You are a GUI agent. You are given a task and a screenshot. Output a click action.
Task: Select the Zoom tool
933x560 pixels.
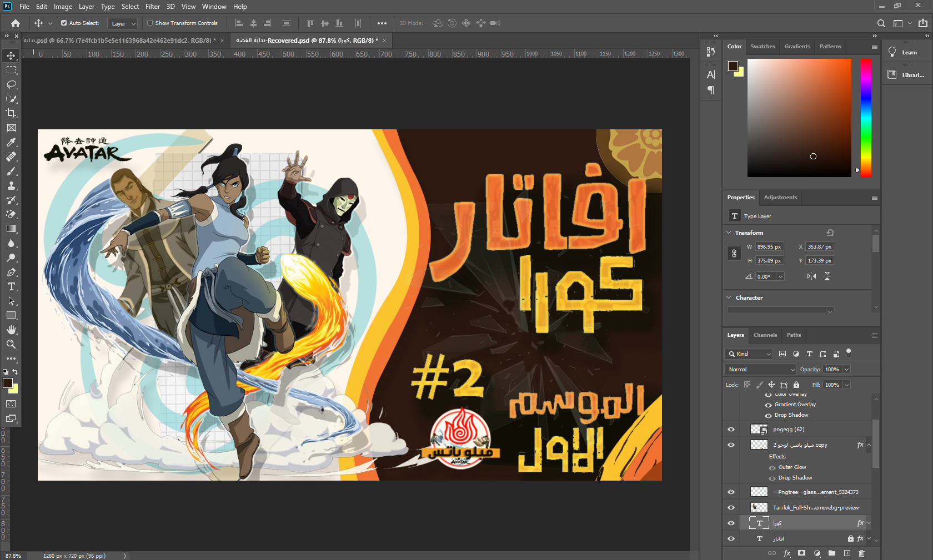(x=11, y=344)
